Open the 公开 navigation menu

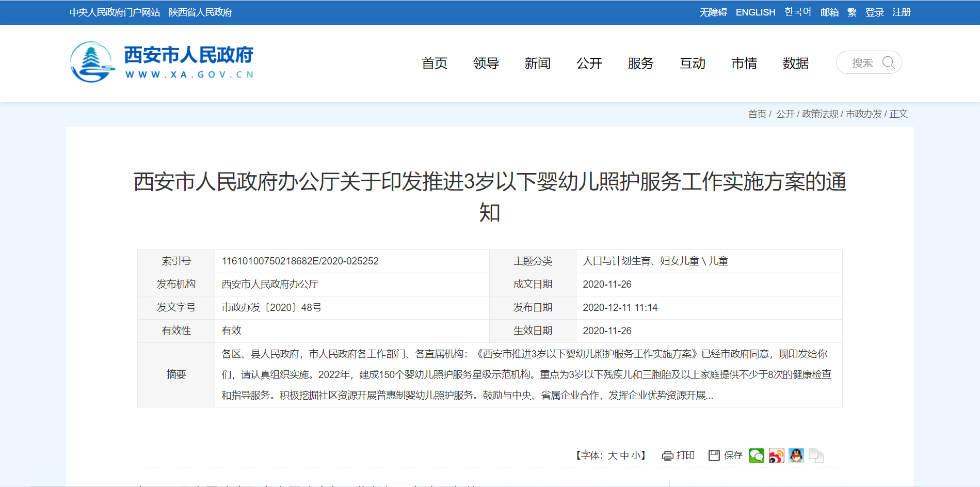589,64
